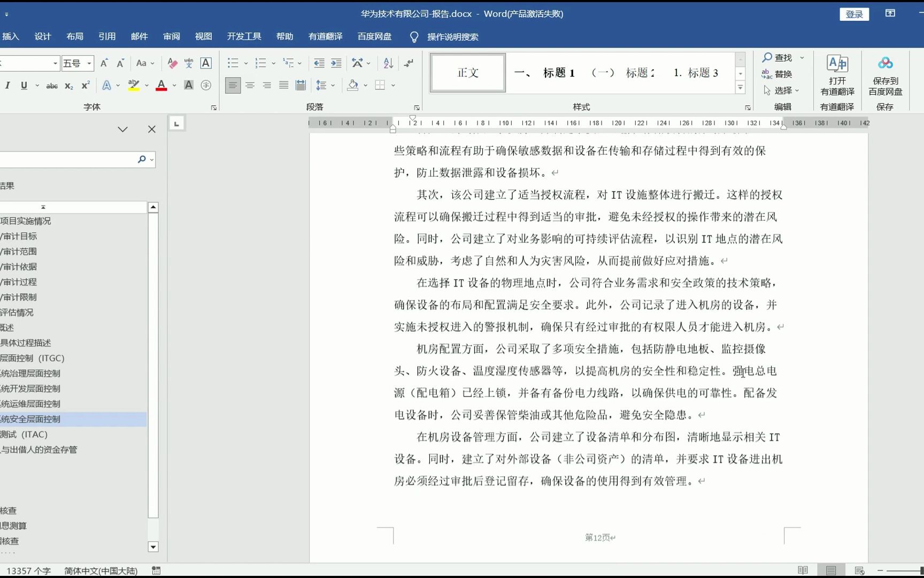Open the 引用 (References) tab
The height and width of the screenshot is (578, 924).
[x=107, y=36]
